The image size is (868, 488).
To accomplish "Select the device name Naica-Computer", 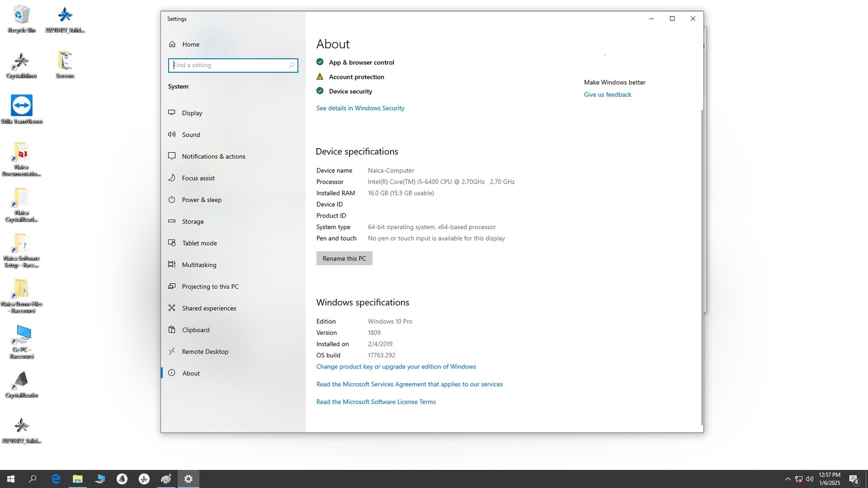I will pos(391,170).
